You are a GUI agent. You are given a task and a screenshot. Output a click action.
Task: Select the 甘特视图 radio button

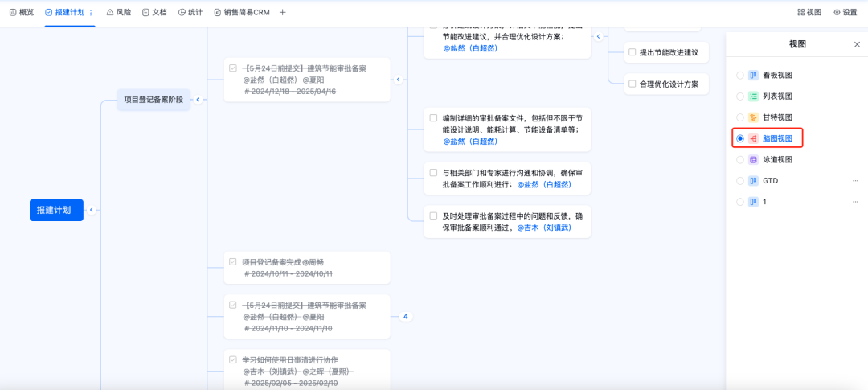740,117
